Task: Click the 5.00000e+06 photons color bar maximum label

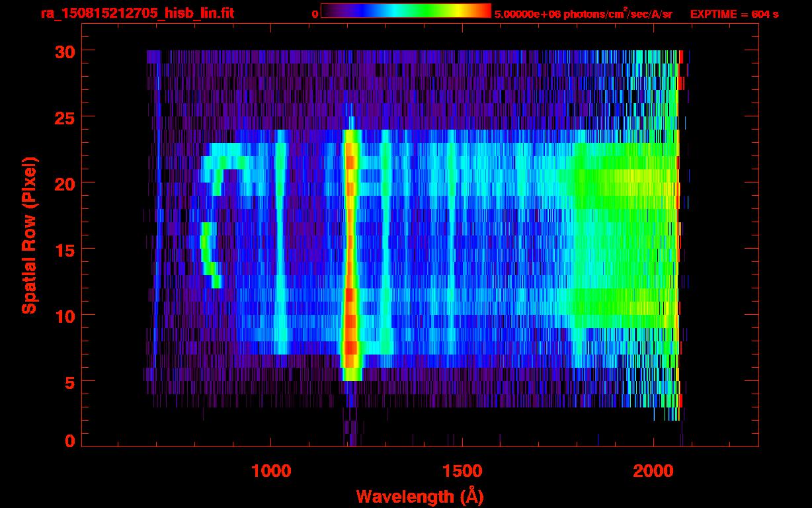Action: tap(583, 14)
